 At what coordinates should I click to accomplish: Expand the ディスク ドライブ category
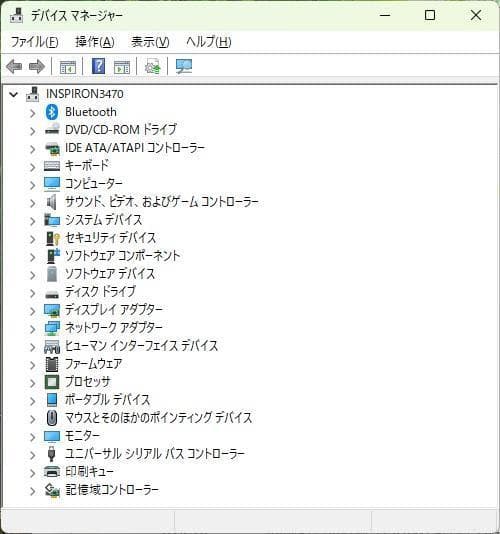(x=33, y=293)
